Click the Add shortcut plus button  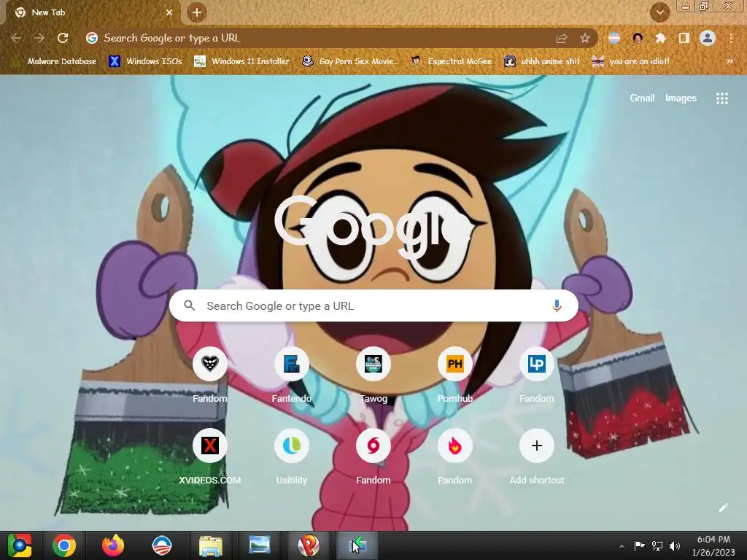(537, 446)
